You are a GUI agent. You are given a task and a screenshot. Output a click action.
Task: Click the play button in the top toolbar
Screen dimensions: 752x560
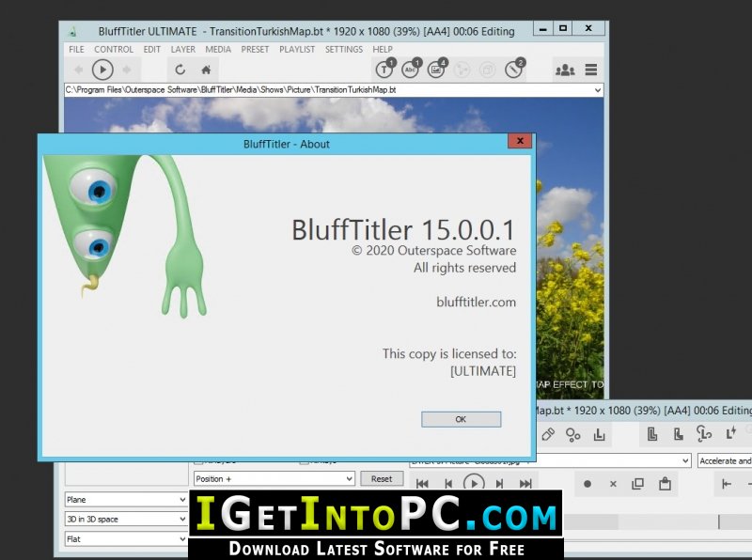102,70
